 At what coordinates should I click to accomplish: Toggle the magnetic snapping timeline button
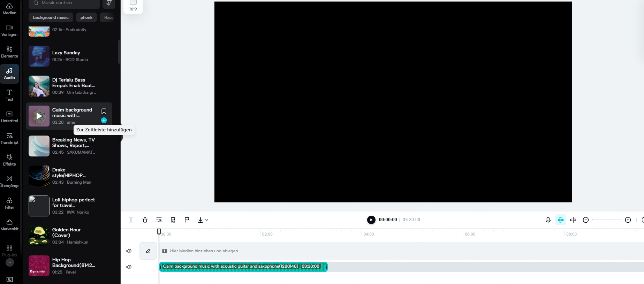(561, 220)
